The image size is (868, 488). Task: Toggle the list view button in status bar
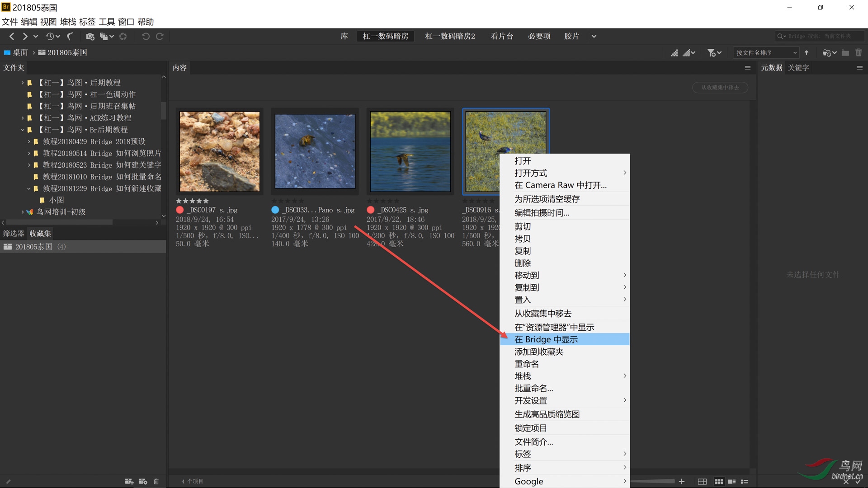coord(745,482)
